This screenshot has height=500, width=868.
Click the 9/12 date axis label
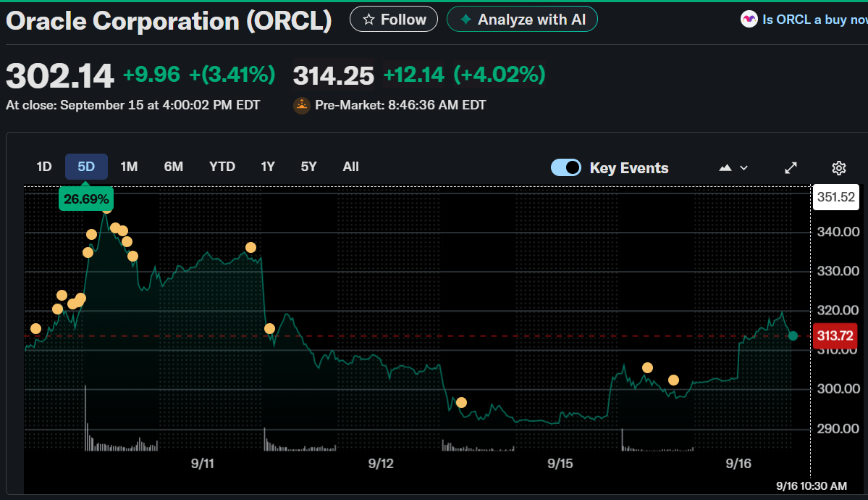point(381,464)
